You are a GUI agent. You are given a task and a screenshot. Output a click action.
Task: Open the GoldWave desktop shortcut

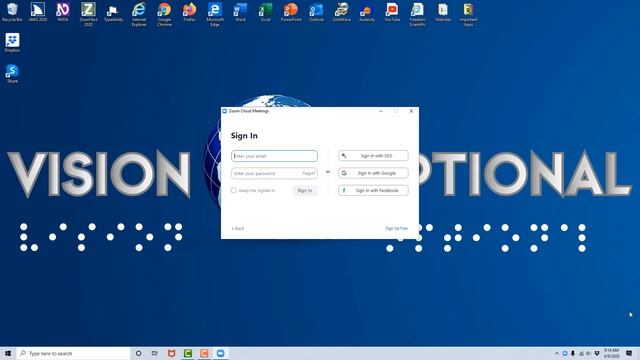tap(341, 12)
